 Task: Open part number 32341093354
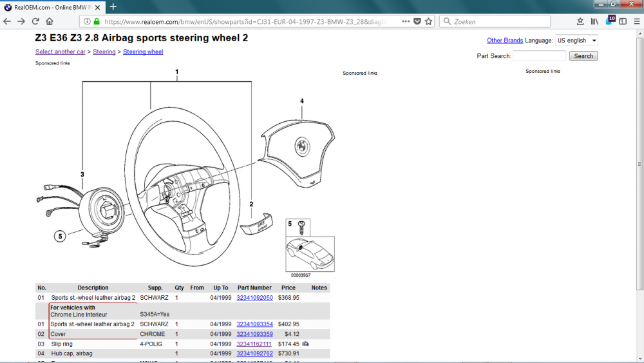point(254,324)
